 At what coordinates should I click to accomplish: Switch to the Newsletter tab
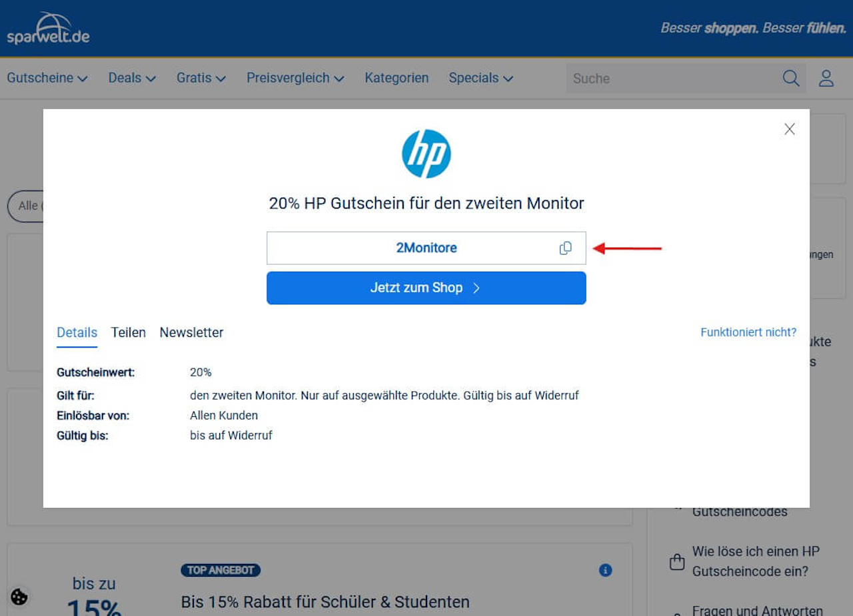pyautogui.click(x=191, y=332)
